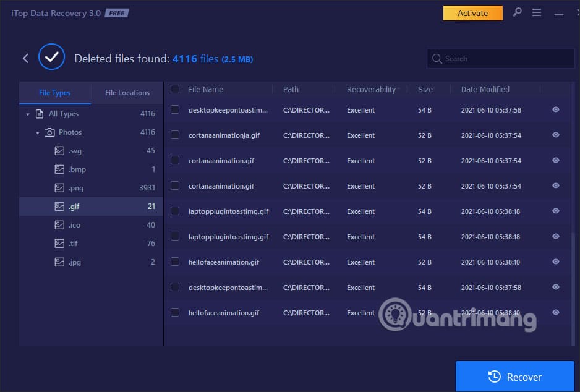Viewport: 580px width, 392px height.
Task: Check first cortanaanimation.gif row checkbox
Action: click(175, 160)
